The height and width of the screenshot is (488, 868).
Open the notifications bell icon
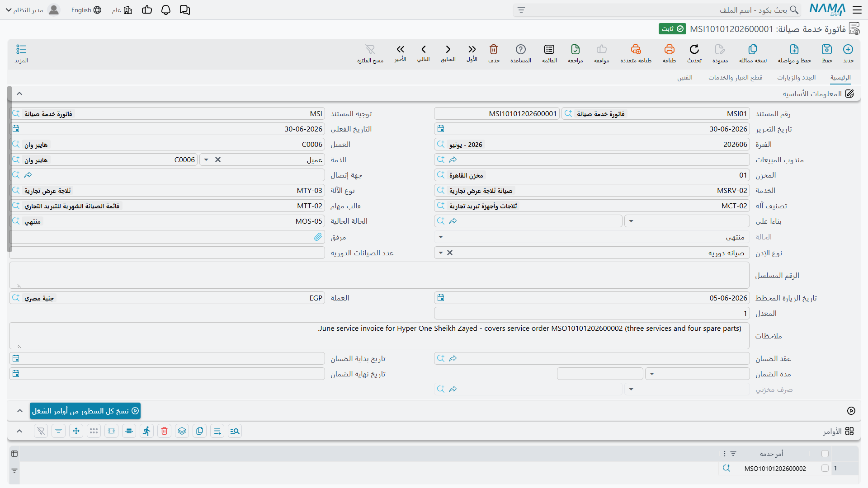pos(166,10)
